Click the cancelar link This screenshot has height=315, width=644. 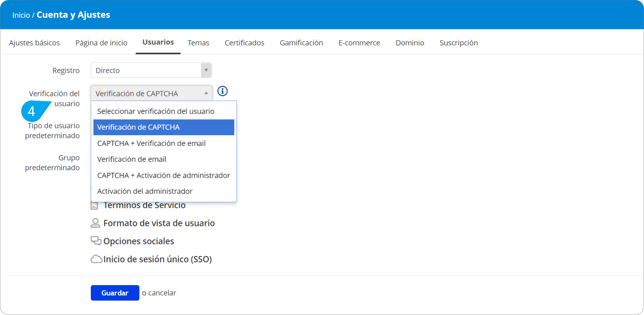(x=162, y=293)
